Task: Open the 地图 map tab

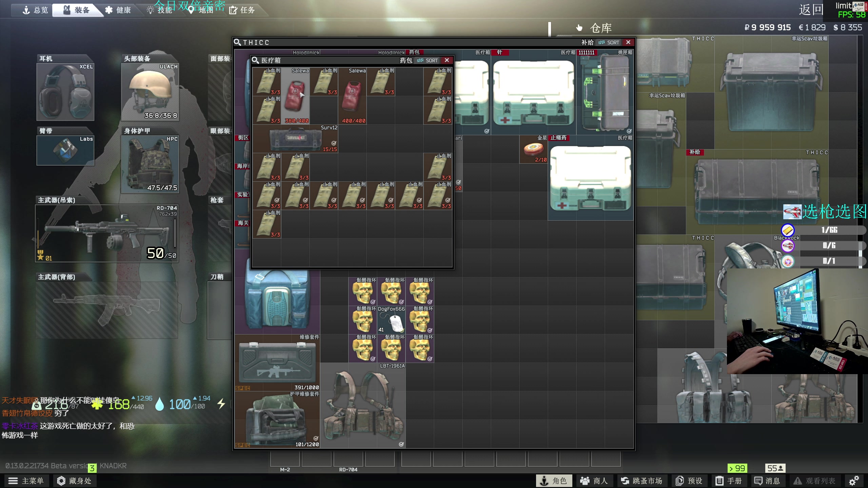Action: pyautogui.click(x=201, y=10)
